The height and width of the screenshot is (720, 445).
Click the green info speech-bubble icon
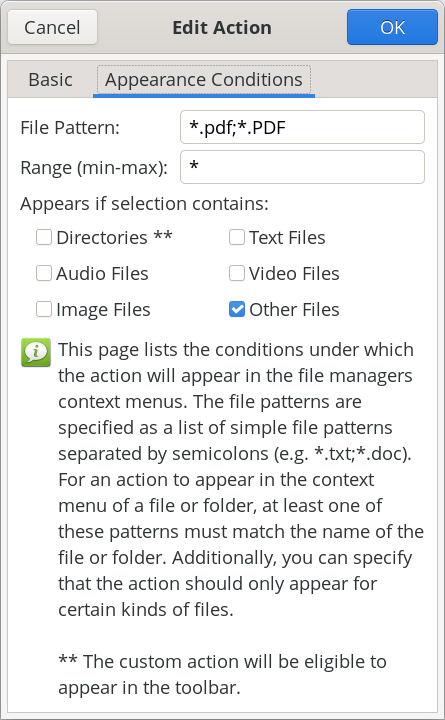click(36, 353)
